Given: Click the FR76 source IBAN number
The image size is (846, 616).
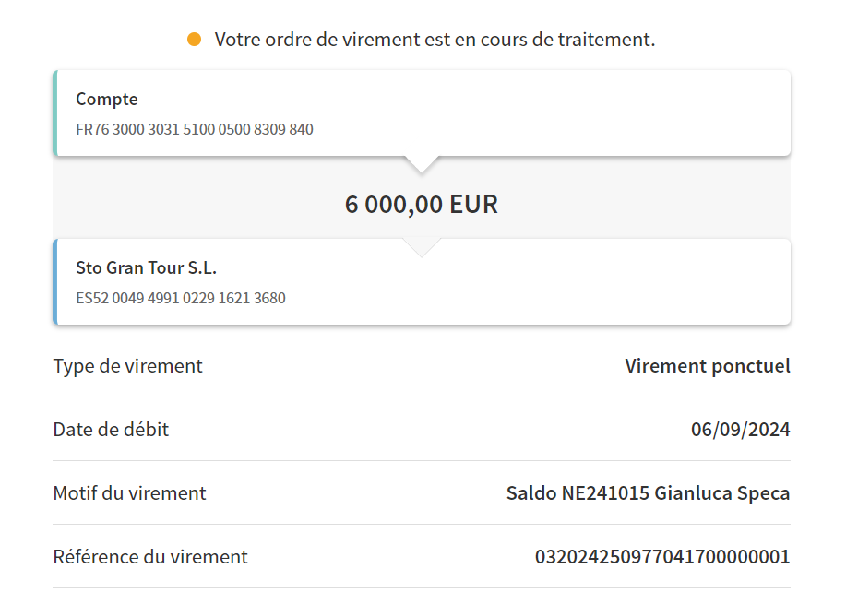Looking at the screenshot, I should pyautogui.click(x=195, y=129).
